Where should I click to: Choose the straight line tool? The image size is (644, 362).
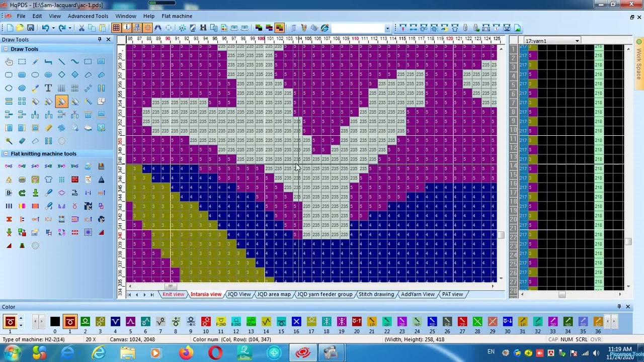point(61,62)
